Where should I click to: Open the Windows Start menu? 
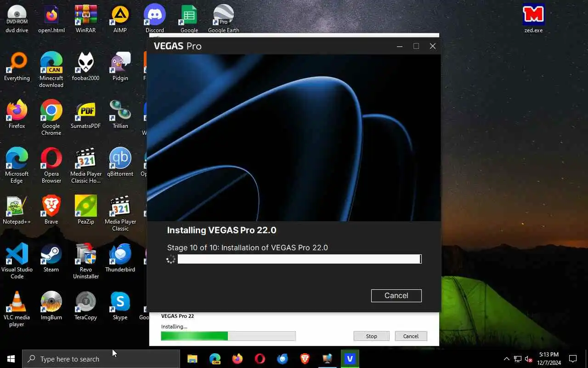pyautogui.click(x=11, y=359)
